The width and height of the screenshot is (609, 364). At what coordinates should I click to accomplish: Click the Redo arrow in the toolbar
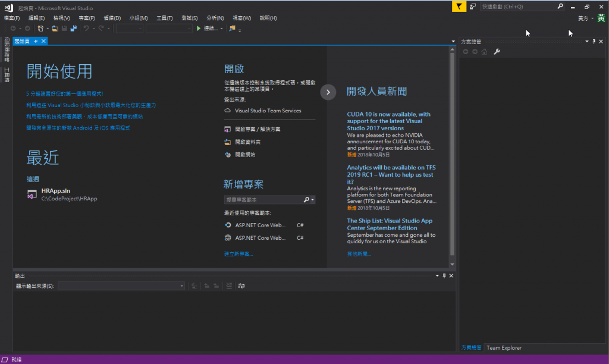point(101,29)
